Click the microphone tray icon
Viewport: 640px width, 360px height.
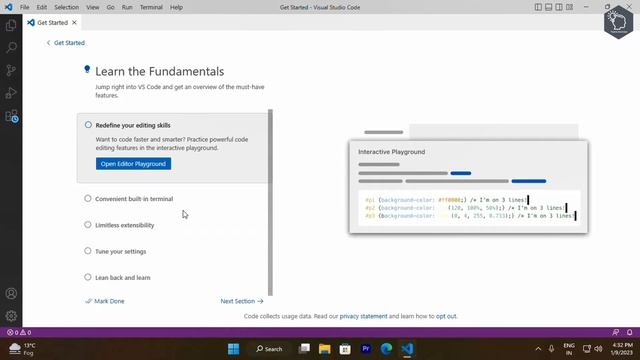coord(551,349)
